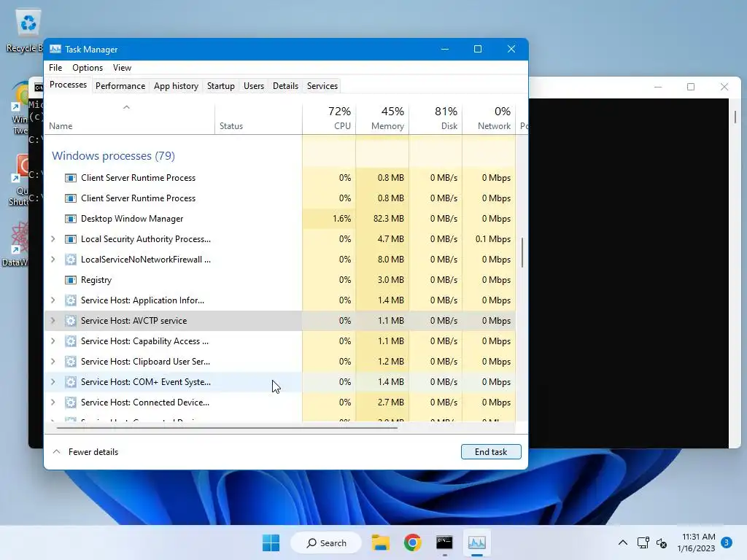Launch Google Chrome from the taskbar
The height and width of the screenshot is (560, 747).
point(413,542)
